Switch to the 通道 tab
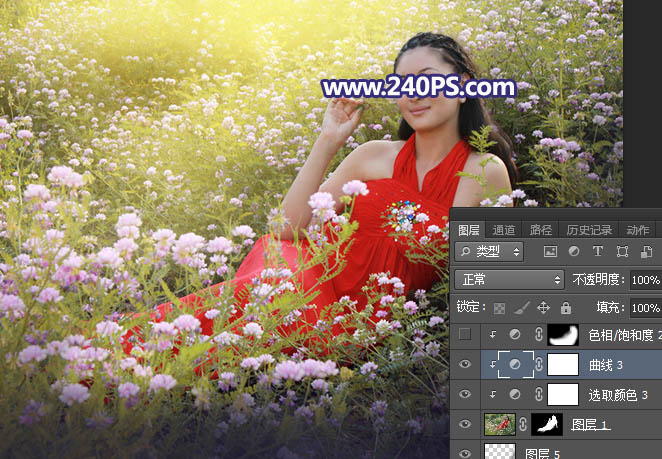 504,229
